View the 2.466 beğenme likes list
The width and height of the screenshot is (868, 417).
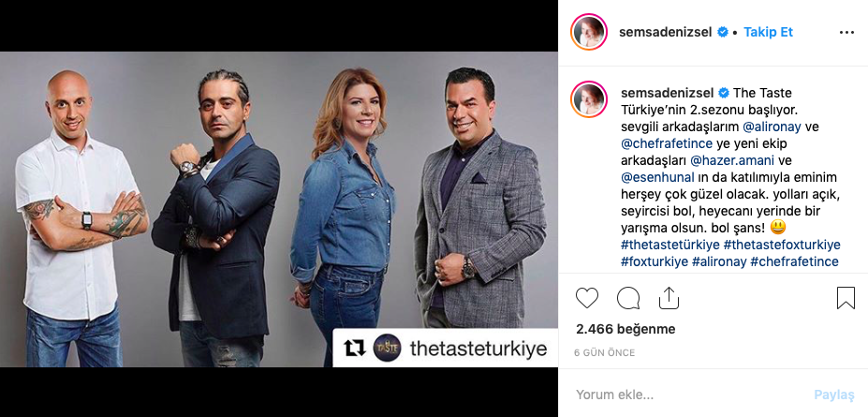[625, 329]
